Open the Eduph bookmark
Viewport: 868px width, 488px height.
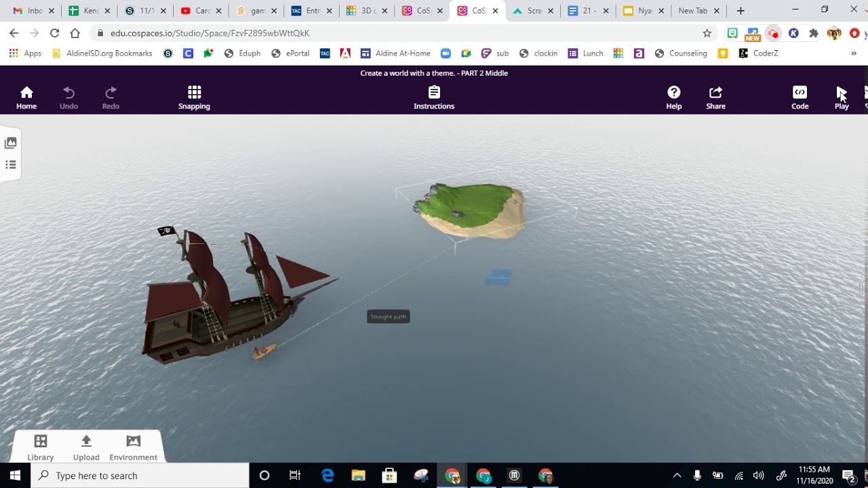242,54
